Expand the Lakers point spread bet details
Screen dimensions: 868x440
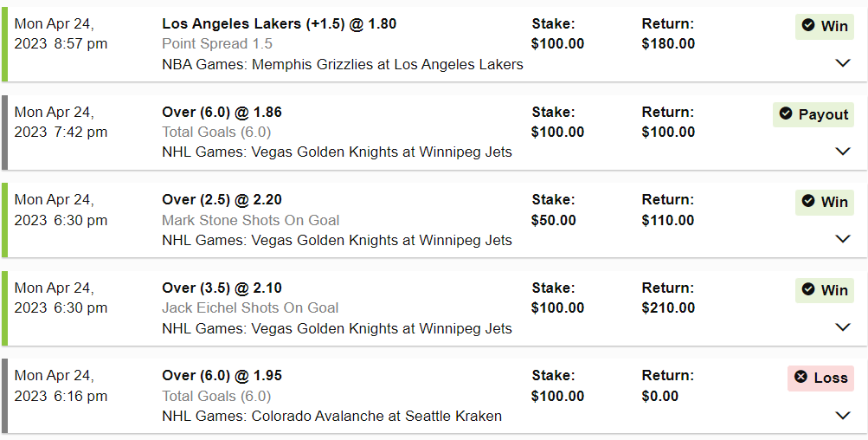coord(843,63)
